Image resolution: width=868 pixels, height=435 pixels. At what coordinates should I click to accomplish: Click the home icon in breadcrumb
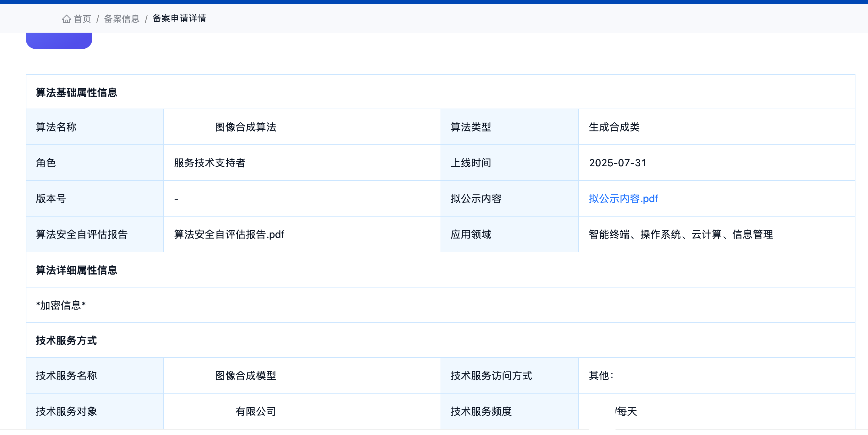66,19
